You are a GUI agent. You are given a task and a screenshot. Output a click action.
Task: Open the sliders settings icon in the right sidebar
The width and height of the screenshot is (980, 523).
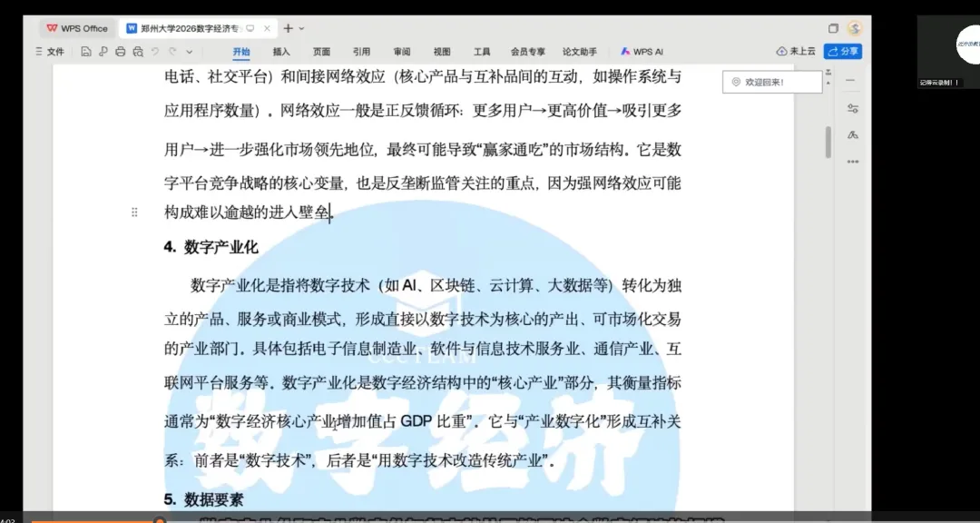(852, 108)
